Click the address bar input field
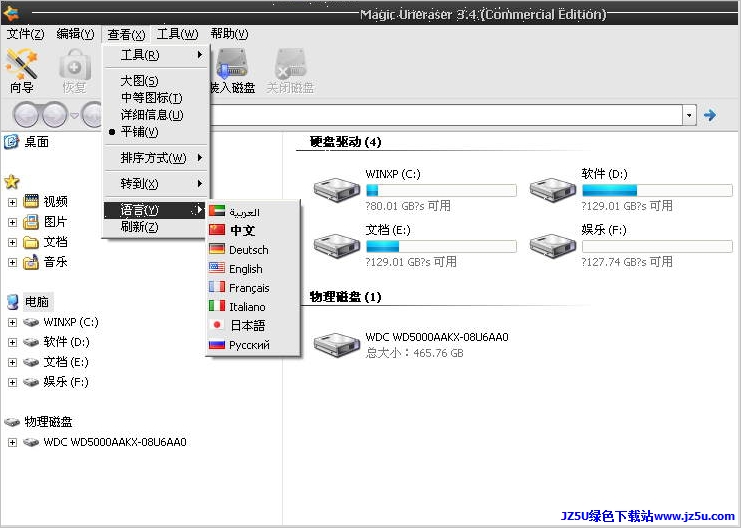Viewport: 741px width, 528px height. (446, 115)
